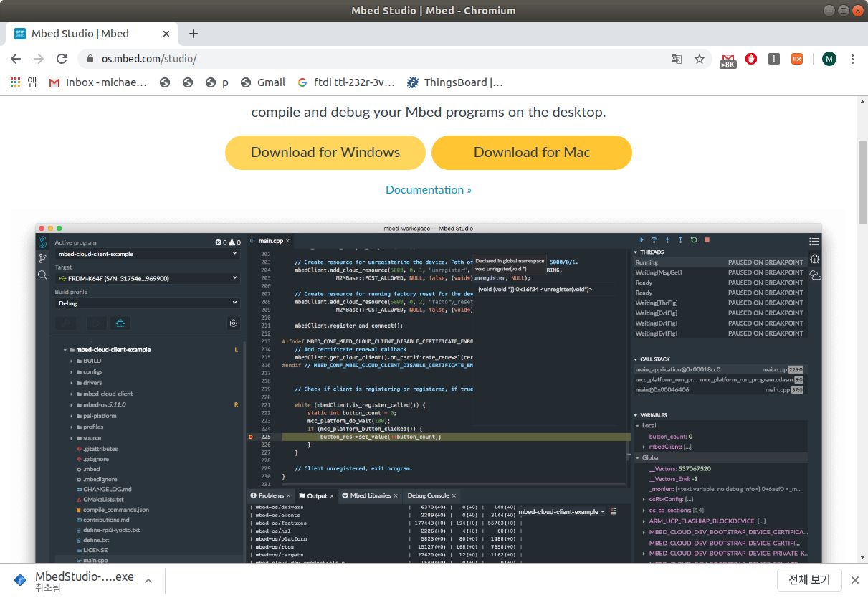Open the Target dropdown FRDM-K64F
This screenshot has width=868, height=598.
pyautogui.click(x=148, y=278)
